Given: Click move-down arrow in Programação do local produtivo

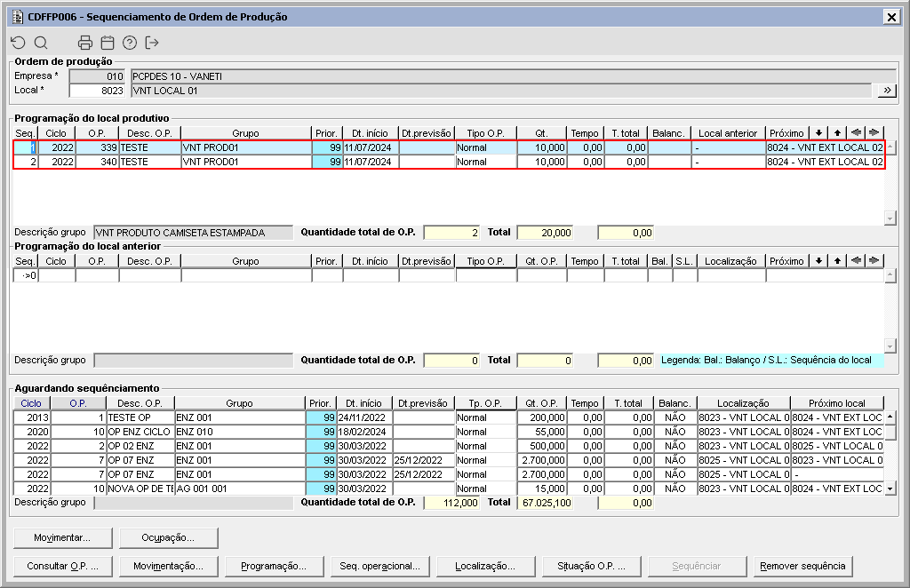Looking at the screenshot, I should (818, 133).
